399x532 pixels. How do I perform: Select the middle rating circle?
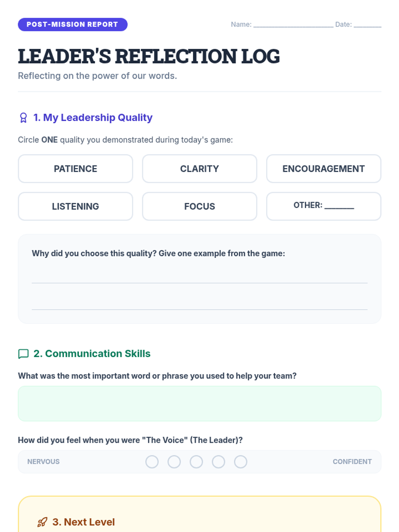pos(196,462)
